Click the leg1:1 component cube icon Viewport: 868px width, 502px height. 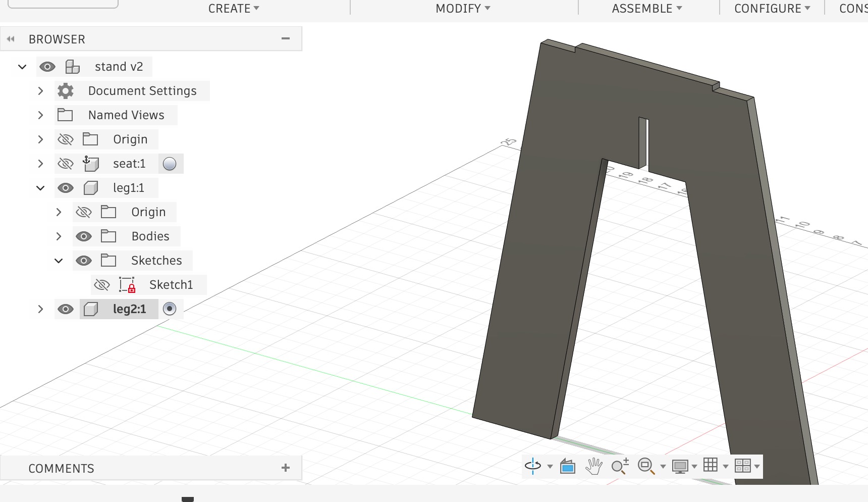point(91,188)
